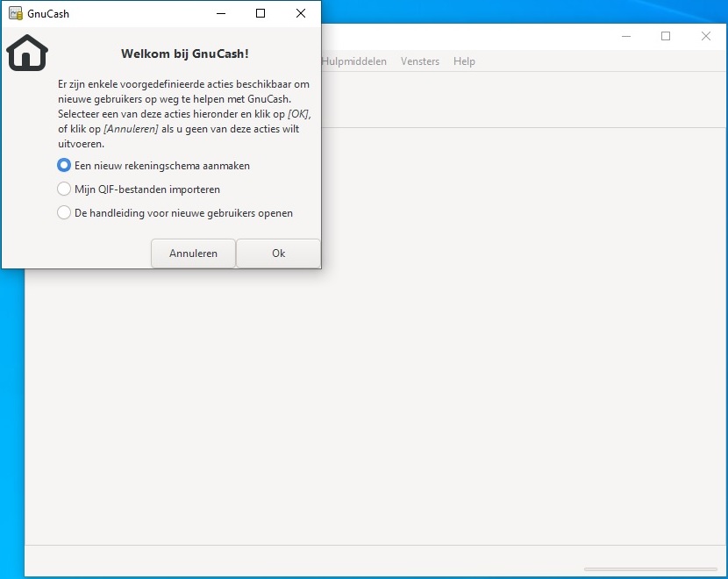The image size is (728, 579).
Task: Open the Vensters menu
Action: tap(419, 61)
